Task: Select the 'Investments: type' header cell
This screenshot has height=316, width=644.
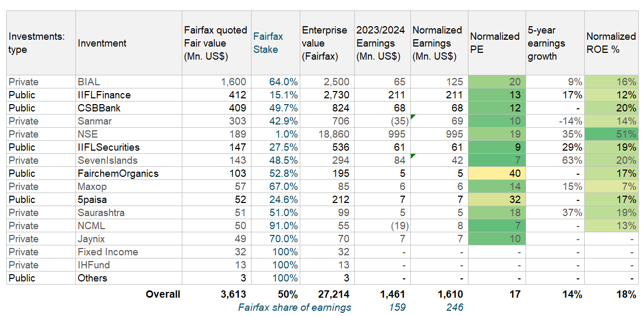Action: click(41, 43)
